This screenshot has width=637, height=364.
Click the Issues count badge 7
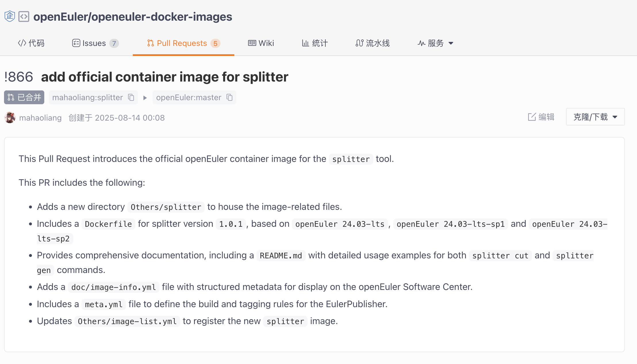pos(114,43)
